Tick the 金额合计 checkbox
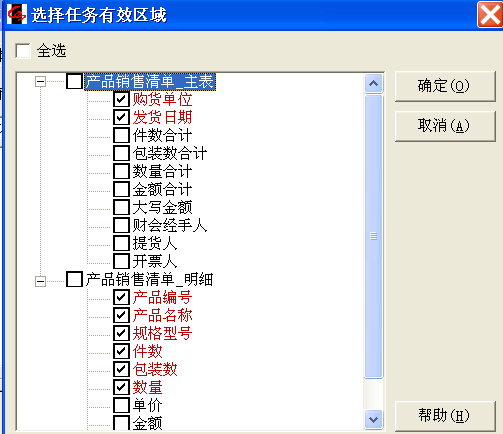Image resolution: width=503 pixels, height=434 pixels. (121, 189)
